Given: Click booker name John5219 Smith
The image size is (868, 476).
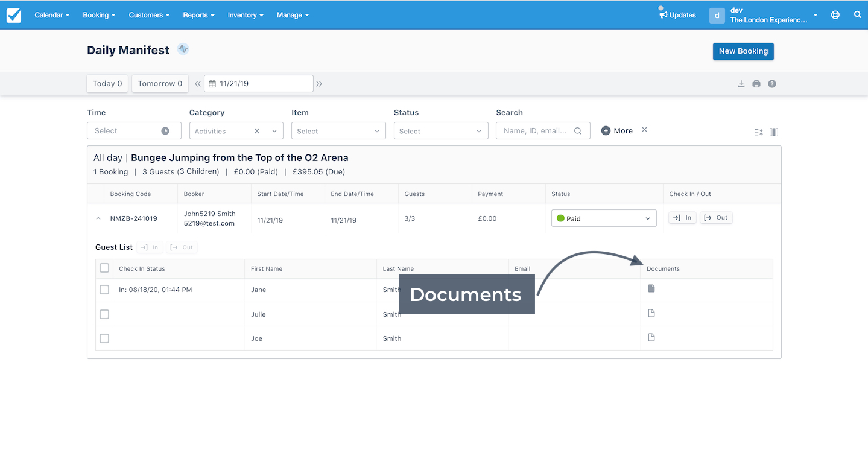Looking at the screenshot, I should click(210, 214).
